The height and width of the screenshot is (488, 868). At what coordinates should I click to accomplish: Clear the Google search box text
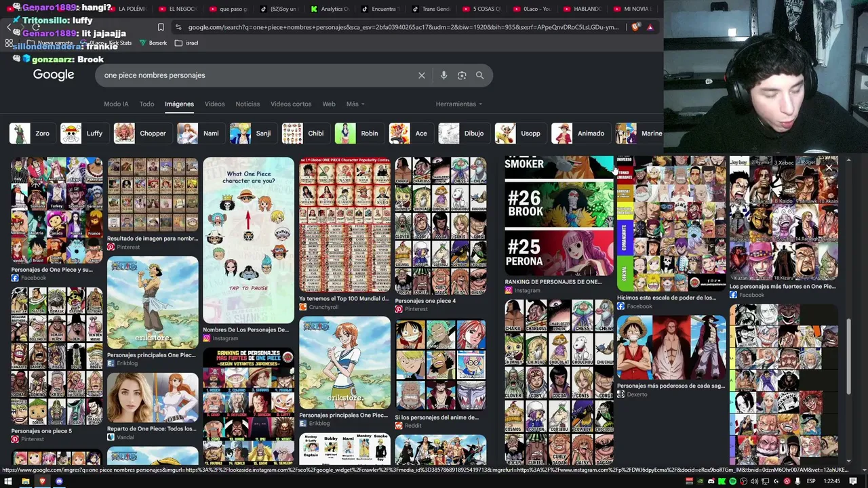click(422, 75)
